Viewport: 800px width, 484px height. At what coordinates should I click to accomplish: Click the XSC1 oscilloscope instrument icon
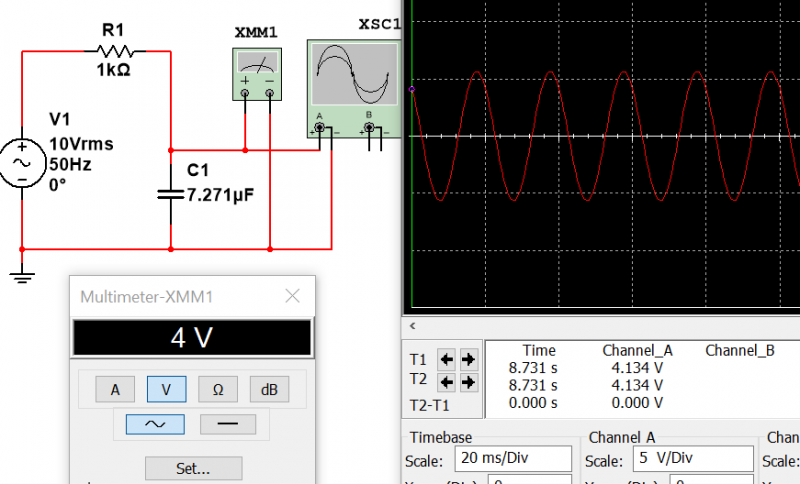pos(352,80)
